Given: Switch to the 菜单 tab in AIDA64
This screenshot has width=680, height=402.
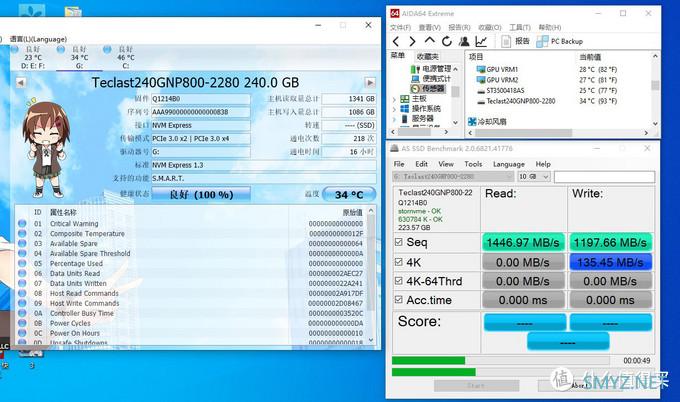Looking at the screenshot, I should pos(397,56).
